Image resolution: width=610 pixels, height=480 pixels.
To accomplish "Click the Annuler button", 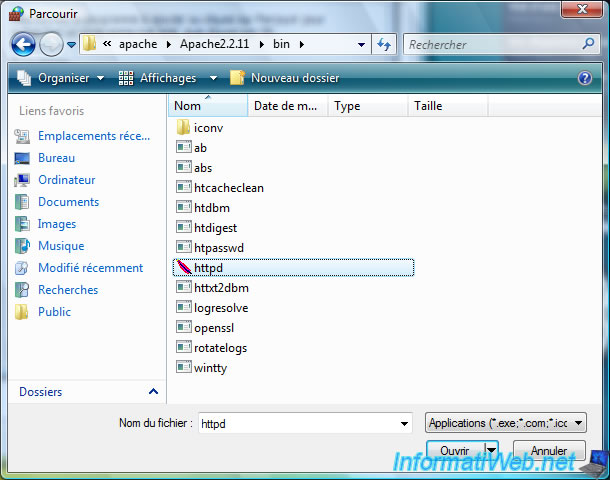I will (549, 451).
